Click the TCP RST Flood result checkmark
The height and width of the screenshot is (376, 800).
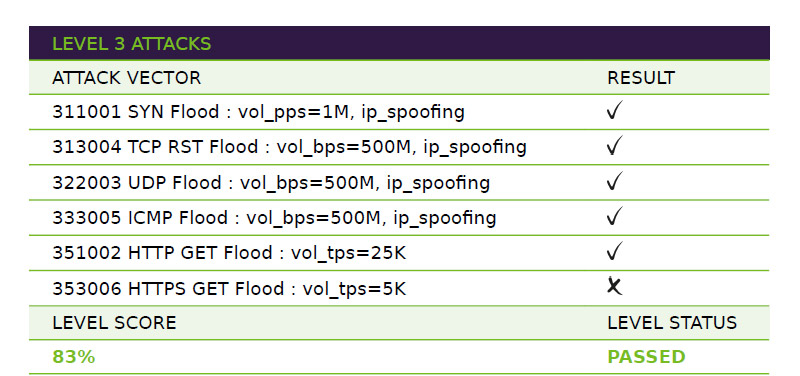[x=615, y=145]
